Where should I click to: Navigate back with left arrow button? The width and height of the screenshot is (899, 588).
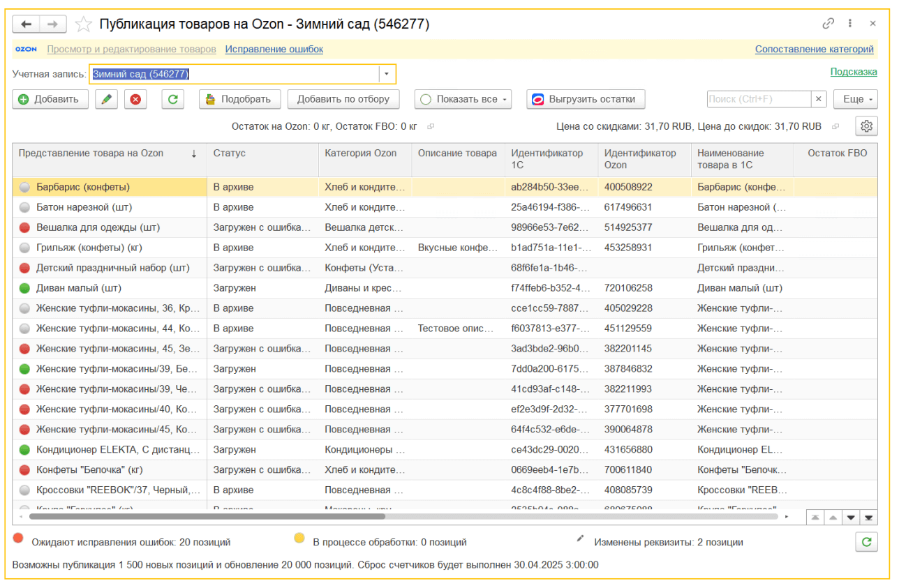point(27,24)
